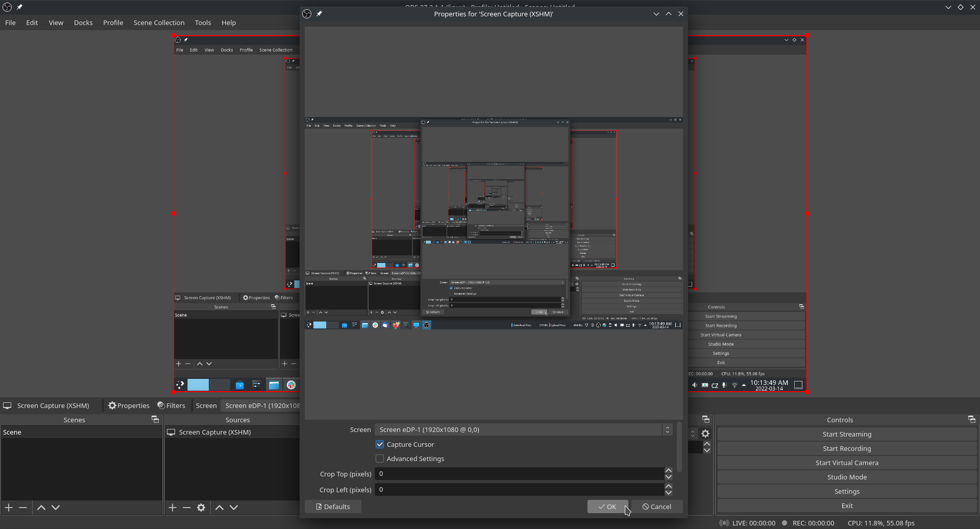Click the Exit button in Controls
The height and width of the screenshot is (529, 980).
847,506
